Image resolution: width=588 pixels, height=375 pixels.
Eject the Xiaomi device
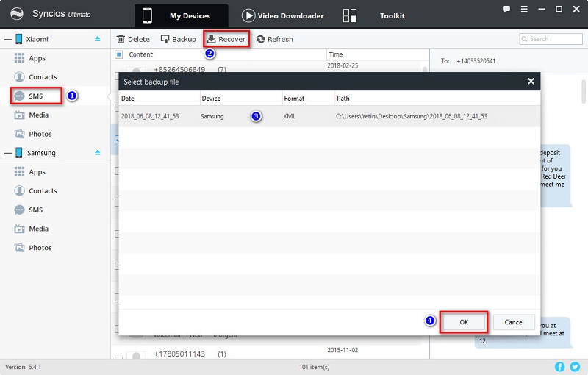click(98, 39)
